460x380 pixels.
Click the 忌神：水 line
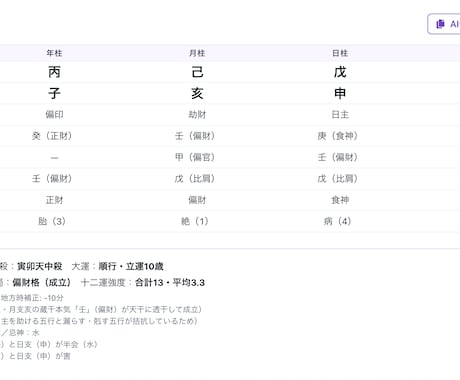20,333
